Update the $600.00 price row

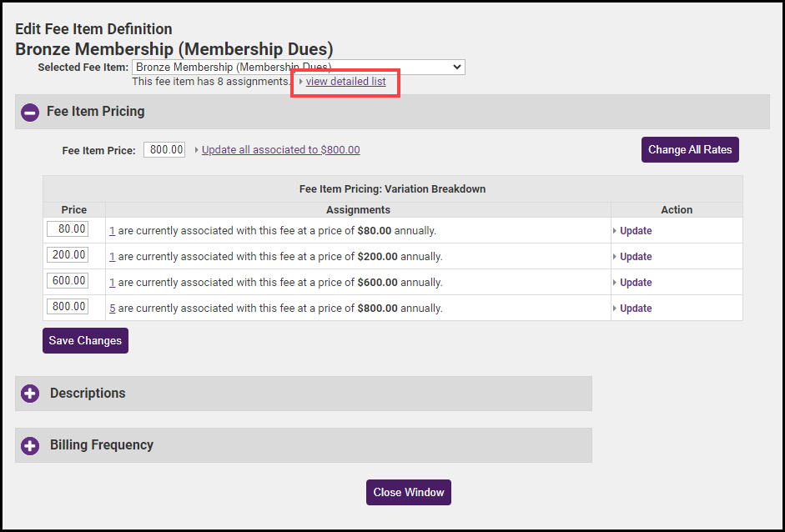(x=636, y=283)
